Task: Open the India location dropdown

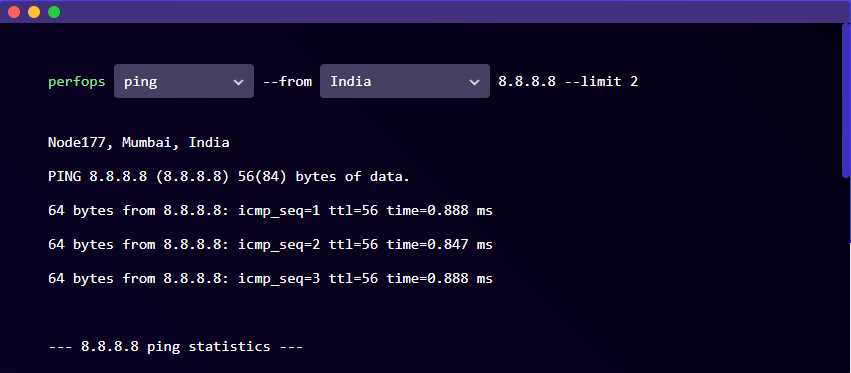Action: [x=404, y=81]
